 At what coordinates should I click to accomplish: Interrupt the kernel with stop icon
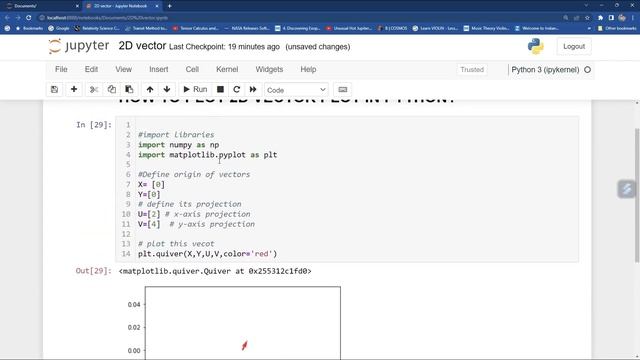tap(220, 89)
